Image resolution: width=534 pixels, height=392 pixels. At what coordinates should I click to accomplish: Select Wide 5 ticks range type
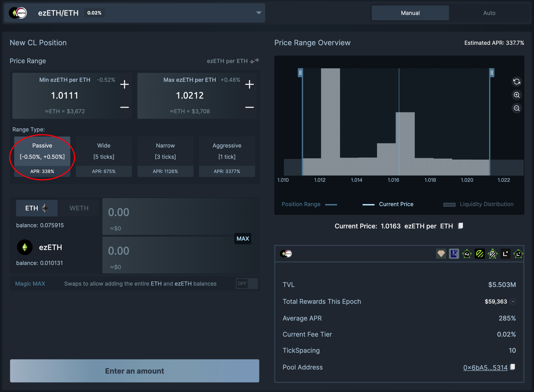point(104,157)
